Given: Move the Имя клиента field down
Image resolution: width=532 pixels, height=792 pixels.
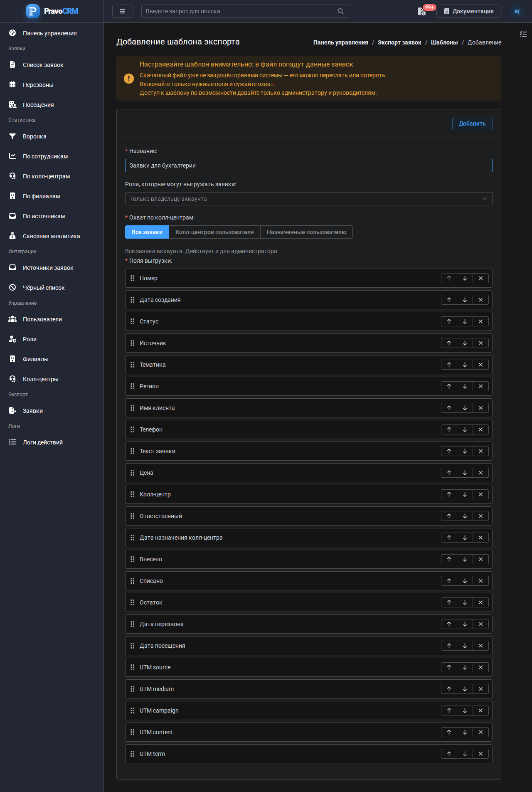Looking at the screenshot, I should [x=465, y=408].
